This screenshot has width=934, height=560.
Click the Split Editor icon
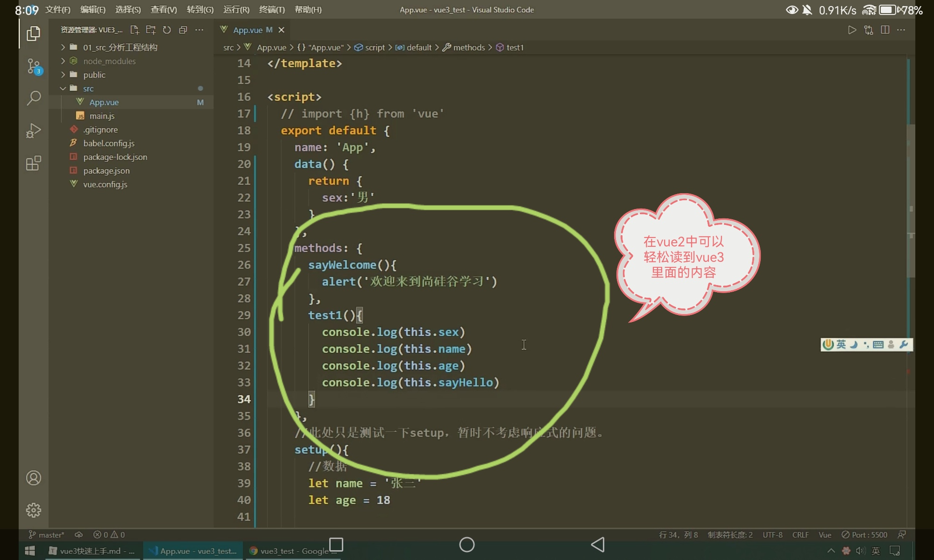(x=884, y=30)
